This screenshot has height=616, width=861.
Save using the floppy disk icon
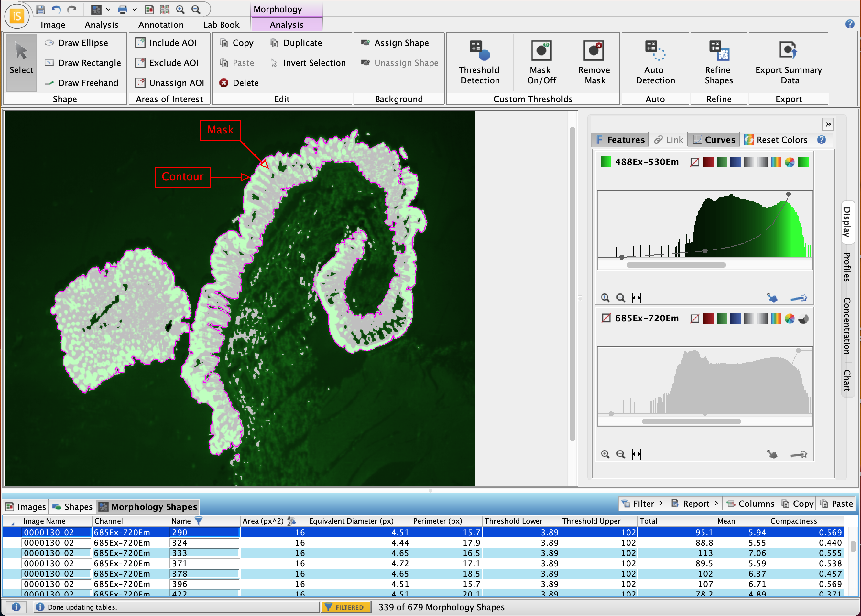point(41,9)
